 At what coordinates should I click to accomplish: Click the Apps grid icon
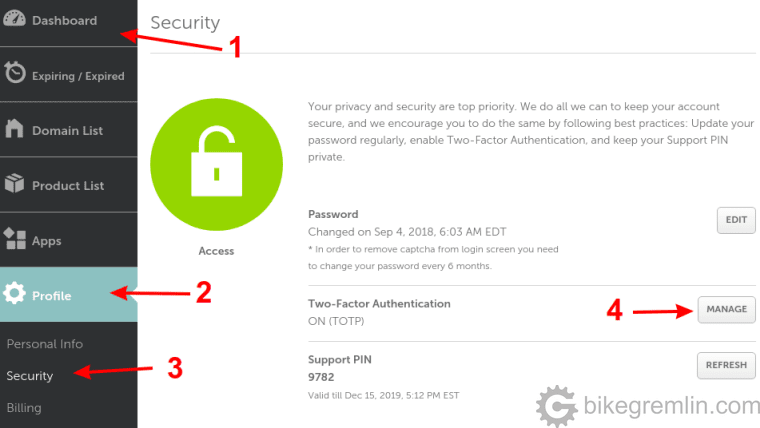[x=15, y=238]
